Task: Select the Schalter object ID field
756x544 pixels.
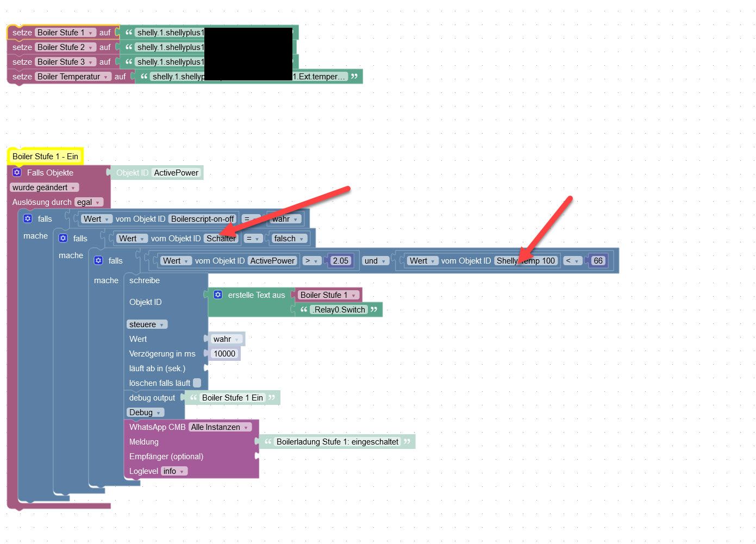Action: pos(221,239)
